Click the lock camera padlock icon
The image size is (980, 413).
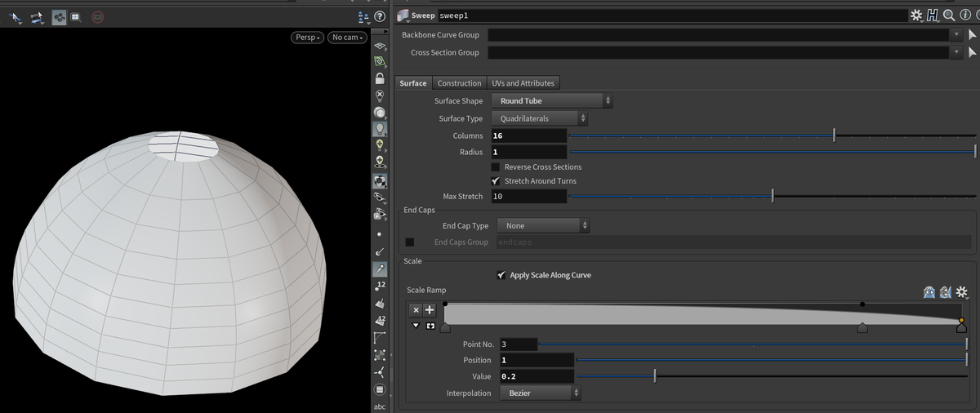point(380,78)
